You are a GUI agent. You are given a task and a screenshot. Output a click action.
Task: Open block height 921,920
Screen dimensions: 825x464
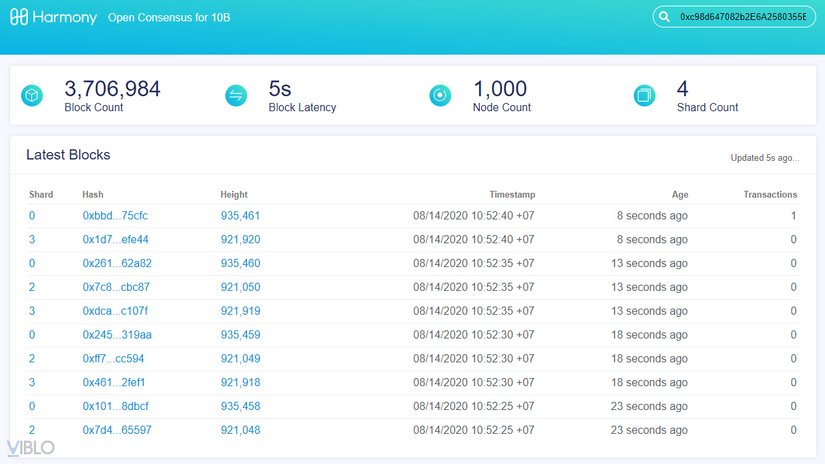pos(240,239)
